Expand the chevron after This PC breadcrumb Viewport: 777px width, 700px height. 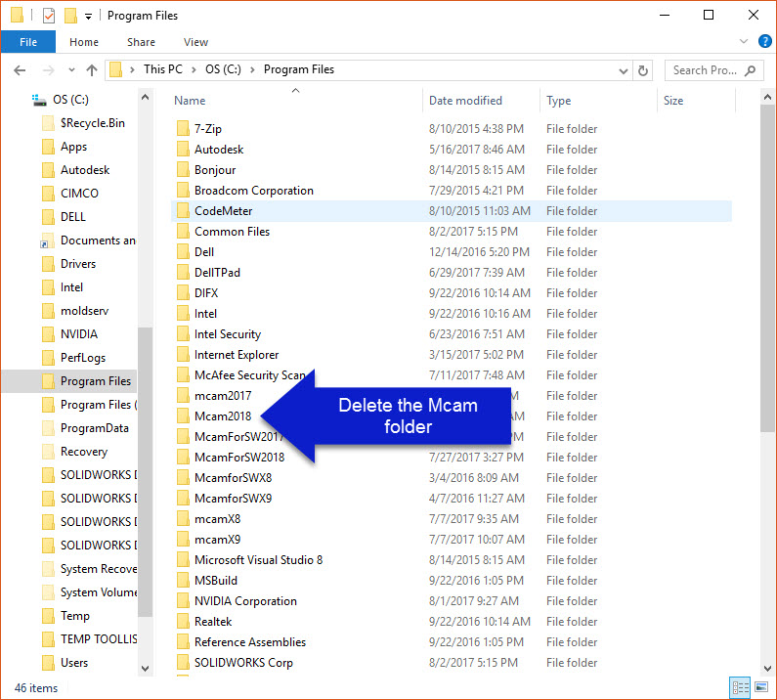[194, 69]
